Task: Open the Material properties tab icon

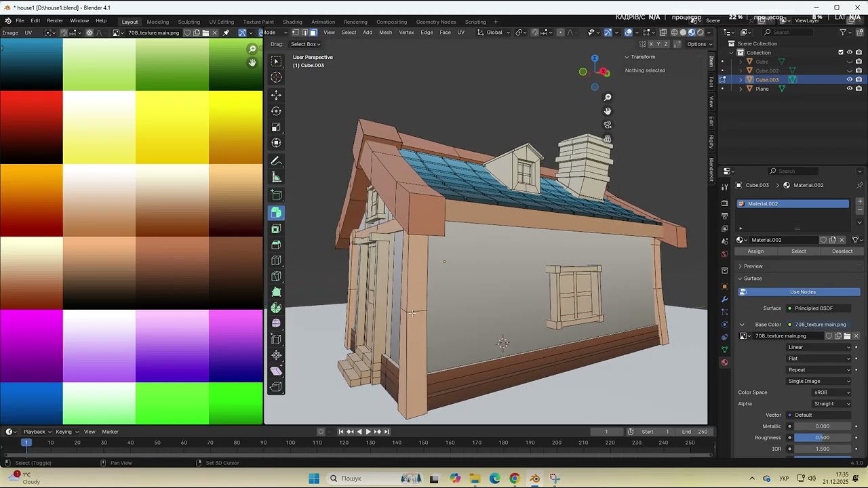Action: (x=724, y=363)
